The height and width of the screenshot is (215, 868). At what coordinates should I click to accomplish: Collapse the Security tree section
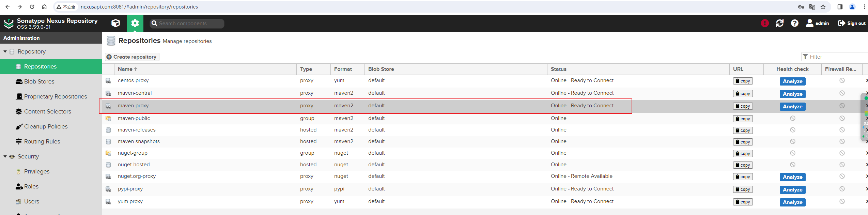[x=5, y=156]
